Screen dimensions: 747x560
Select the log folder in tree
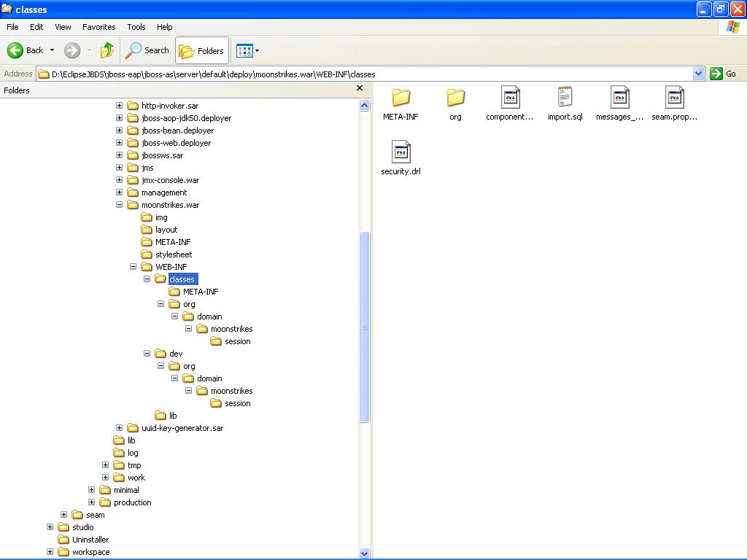pyautogui.click(x=133, y=452)
